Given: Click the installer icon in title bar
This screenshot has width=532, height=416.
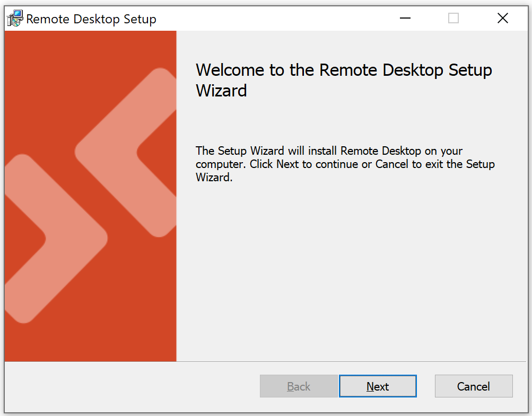Looking at the screenshot, I should click(x=15, y=19).
